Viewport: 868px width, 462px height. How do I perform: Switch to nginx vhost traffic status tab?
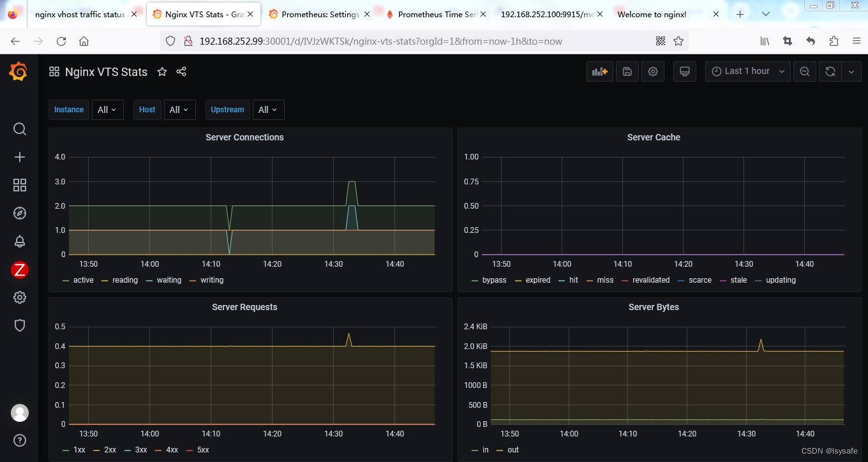(x=80, y=14)
